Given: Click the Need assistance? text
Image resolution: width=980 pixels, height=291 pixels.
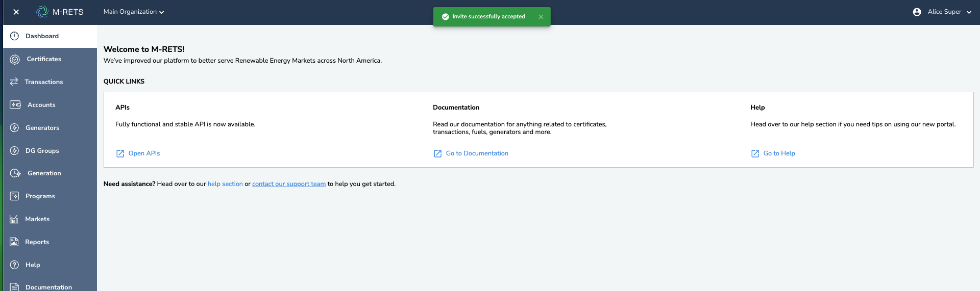Looking at the screenshot, I should tap(129, 184).
